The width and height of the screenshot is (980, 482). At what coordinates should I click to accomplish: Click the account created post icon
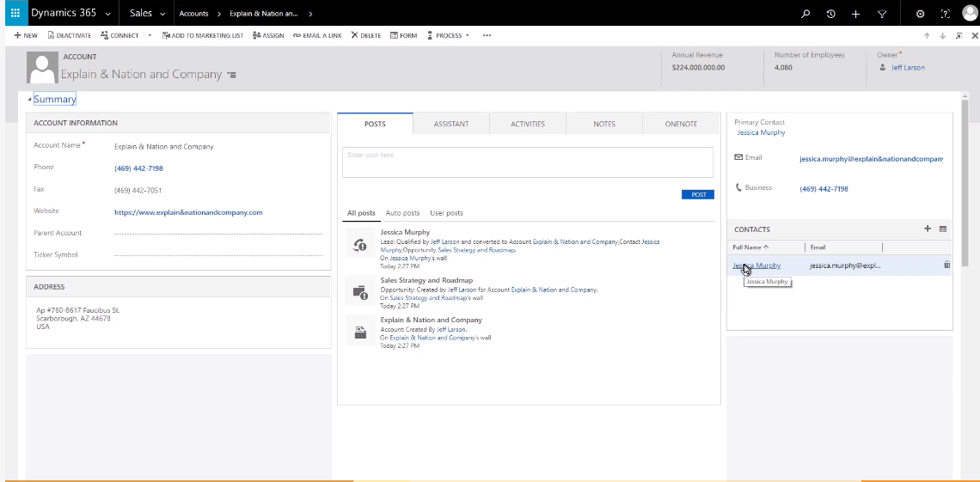pyautogui.click(x=360, y=333)
